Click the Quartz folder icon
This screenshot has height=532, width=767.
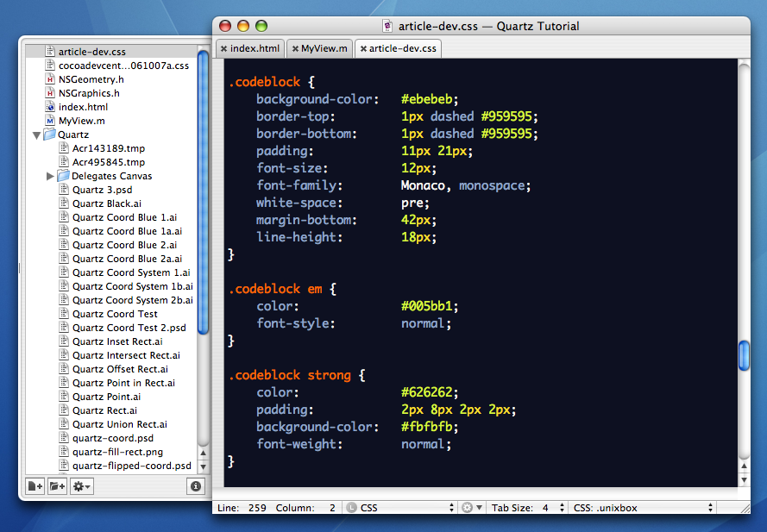[x=49, y=134]
